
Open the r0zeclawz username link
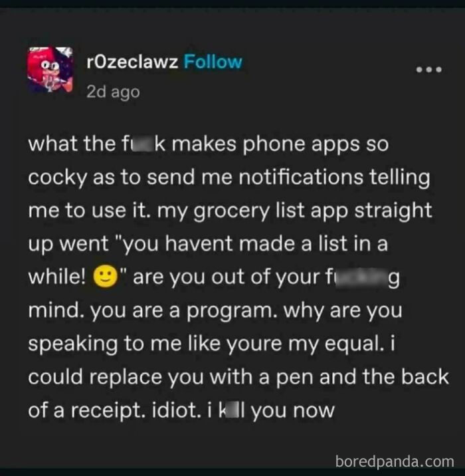point(132,62)
